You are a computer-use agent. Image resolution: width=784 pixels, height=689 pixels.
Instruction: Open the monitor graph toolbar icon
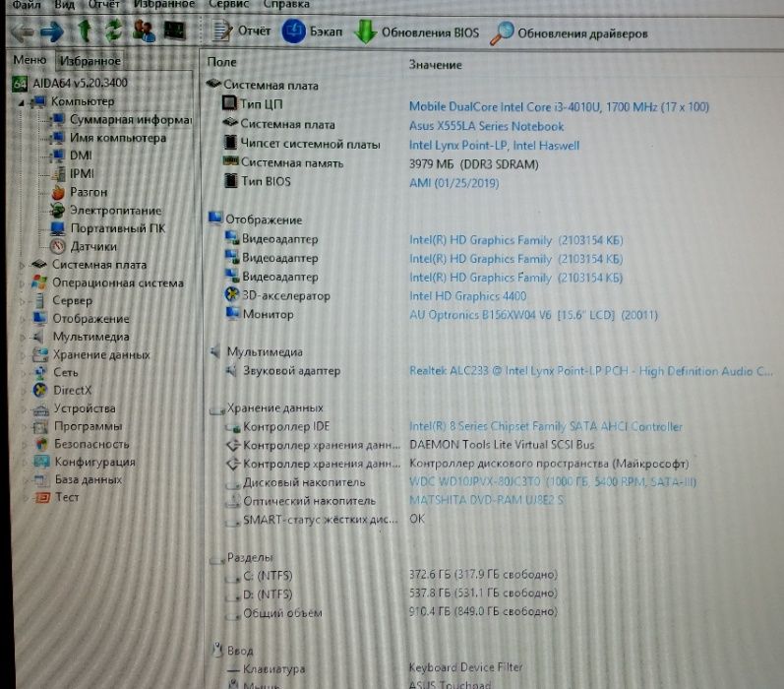[175, 31]
